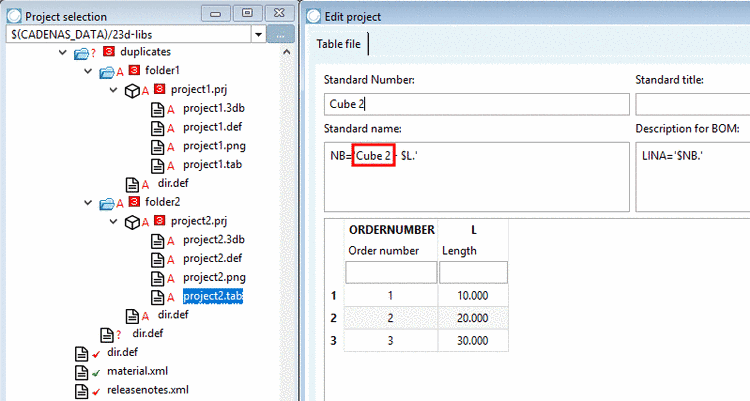Select material.xml in the tree
The width and height of the screenshot is (750, 401).
[x=137, y=371]
